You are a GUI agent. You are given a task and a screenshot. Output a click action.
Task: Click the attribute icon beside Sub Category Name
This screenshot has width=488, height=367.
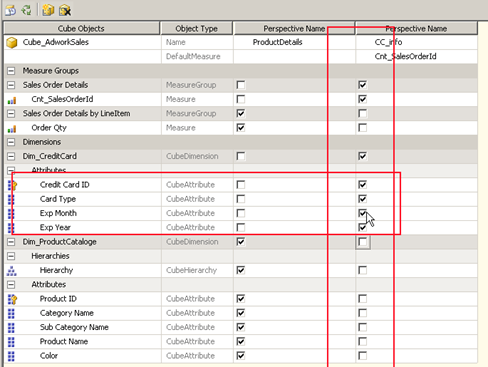click(x=11, y=328)
